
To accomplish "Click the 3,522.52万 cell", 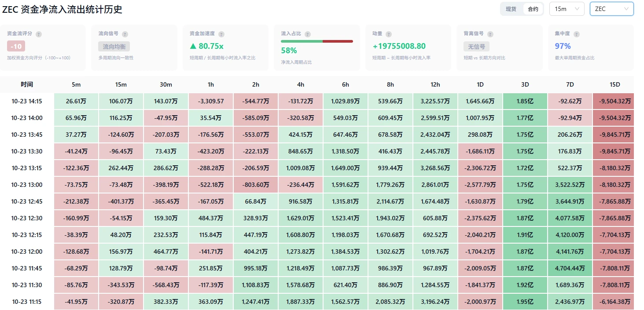I will [x=570, y=185].
